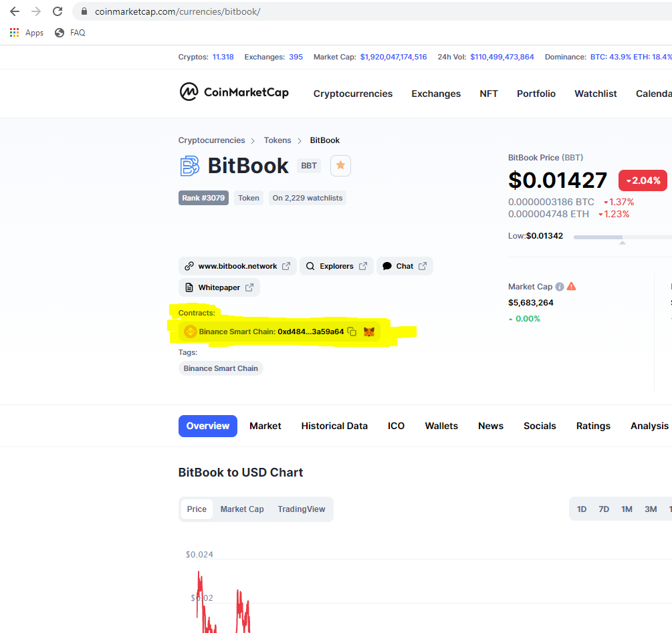The height and width of the screenshot is (633, 672).
Task: Switch to the Socials tab
Action: [x=540, y=426]
